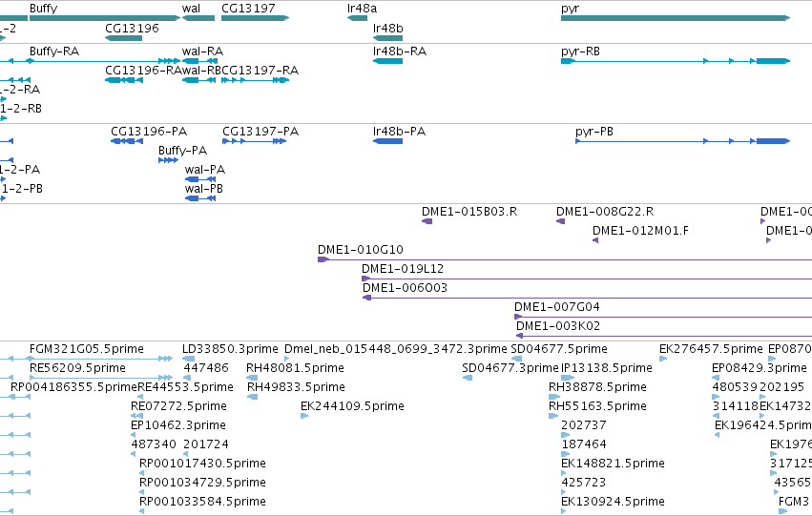Select the DME1-019L12 clone label
This screenshot has width=812, height=516.
tap(403, 269)
